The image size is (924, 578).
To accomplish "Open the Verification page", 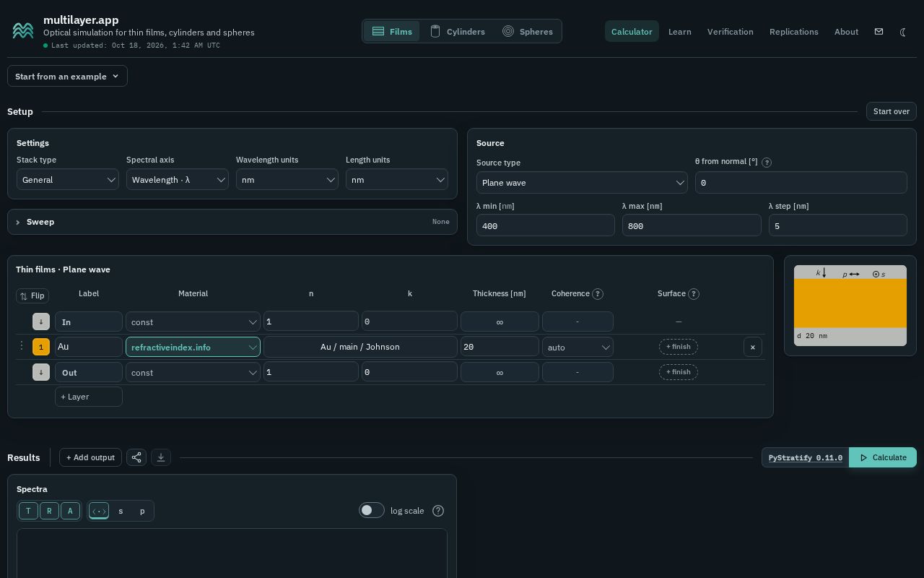I will (x=730, y=32).
